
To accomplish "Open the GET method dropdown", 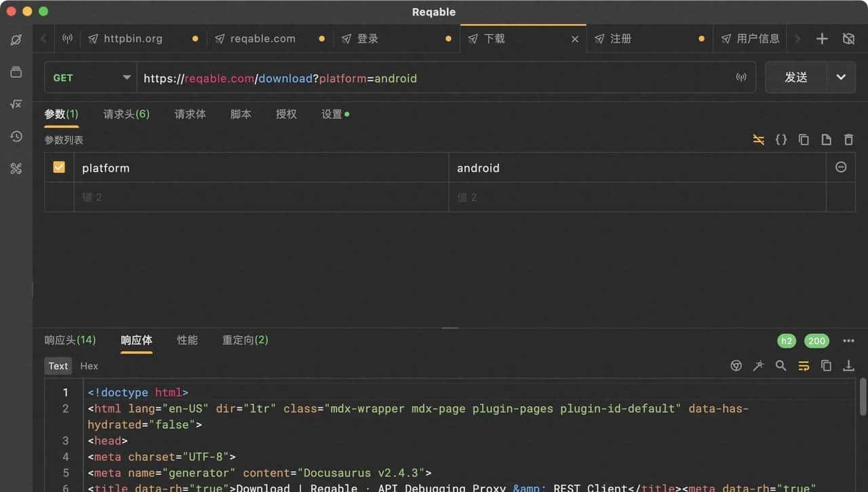I will coord(90,78).
